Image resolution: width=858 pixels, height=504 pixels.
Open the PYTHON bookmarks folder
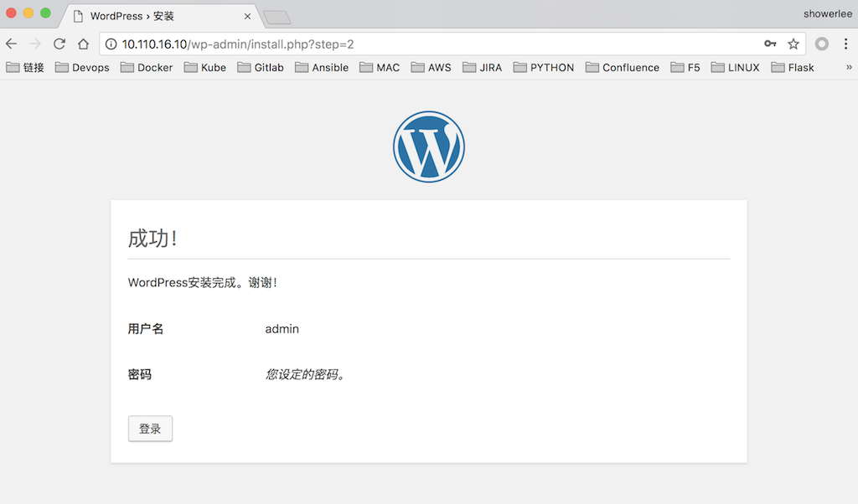544,67
